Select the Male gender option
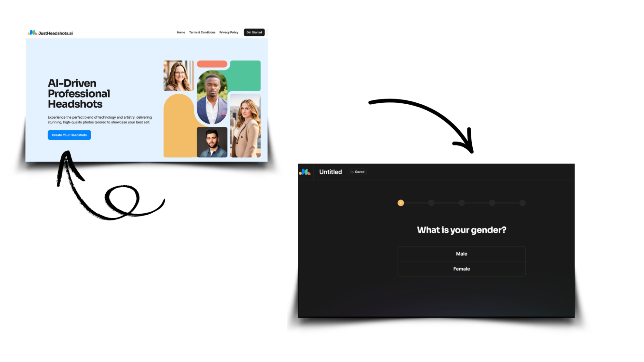The width and height of the screenshot is (644, 362). pyautogui.click(x=461, y=254)
